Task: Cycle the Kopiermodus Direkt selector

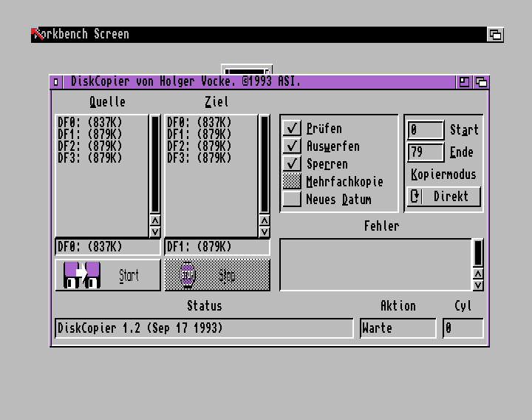Action: click(443, 197)
